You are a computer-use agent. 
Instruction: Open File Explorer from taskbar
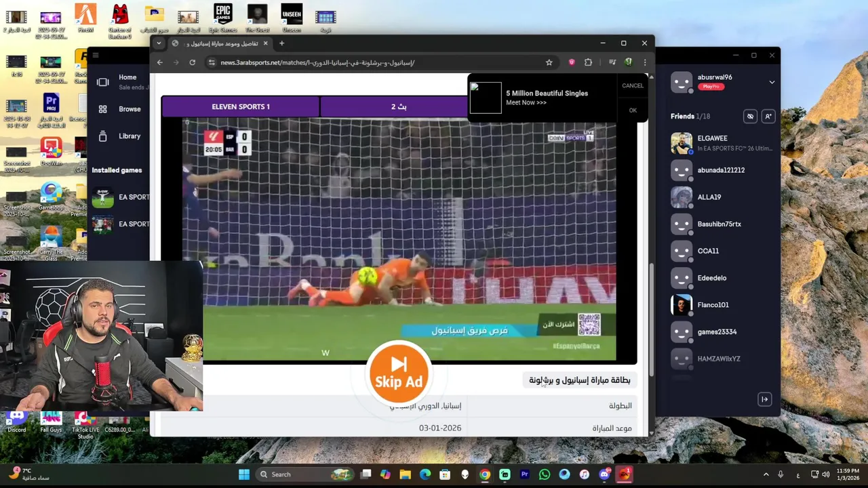[x=405, y=474]
